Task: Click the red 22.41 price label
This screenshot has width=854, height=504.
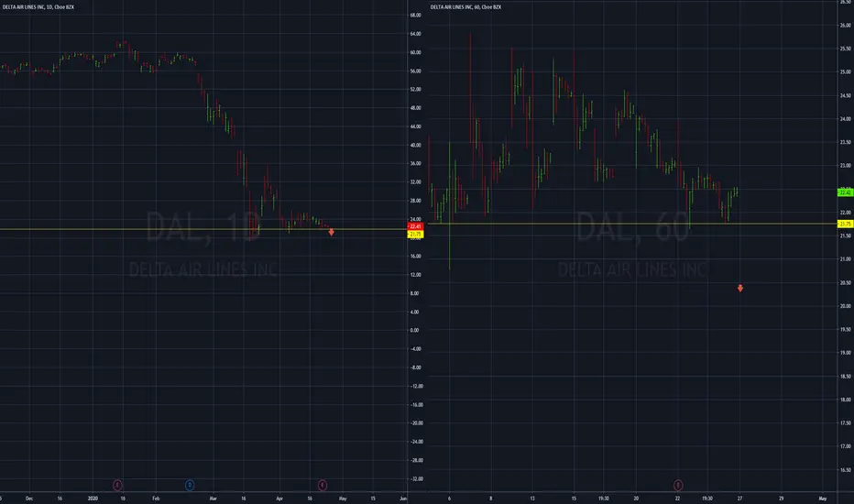Action: click(x=415, y=226)
